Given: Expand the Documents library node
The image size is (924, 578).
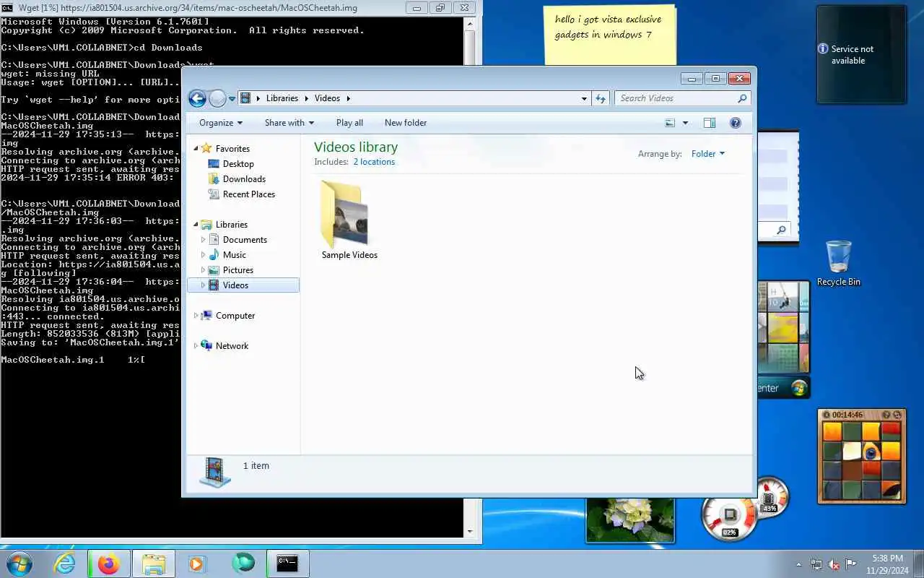Looking at the screenshot, I should coord(204,240).
